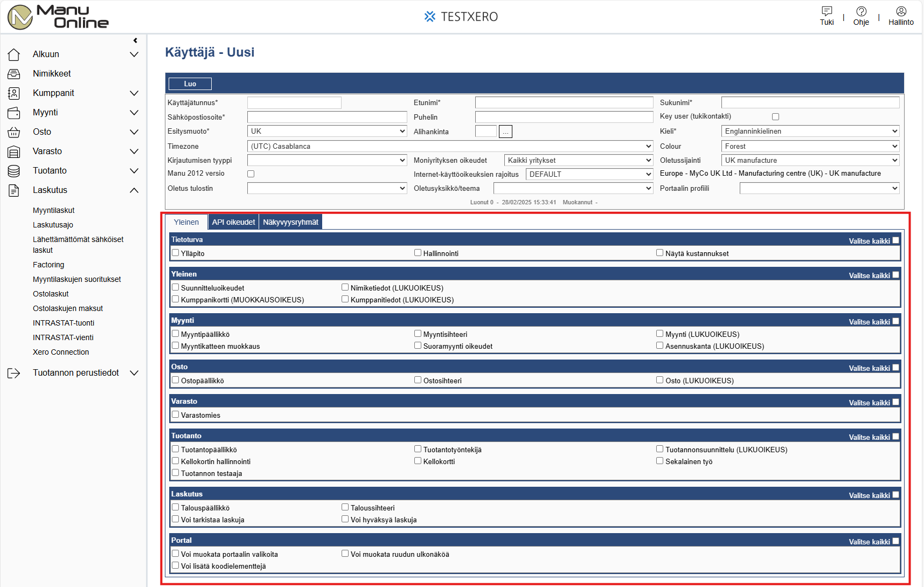Open the Oletusyksikkö/teema dropdown

573,188
